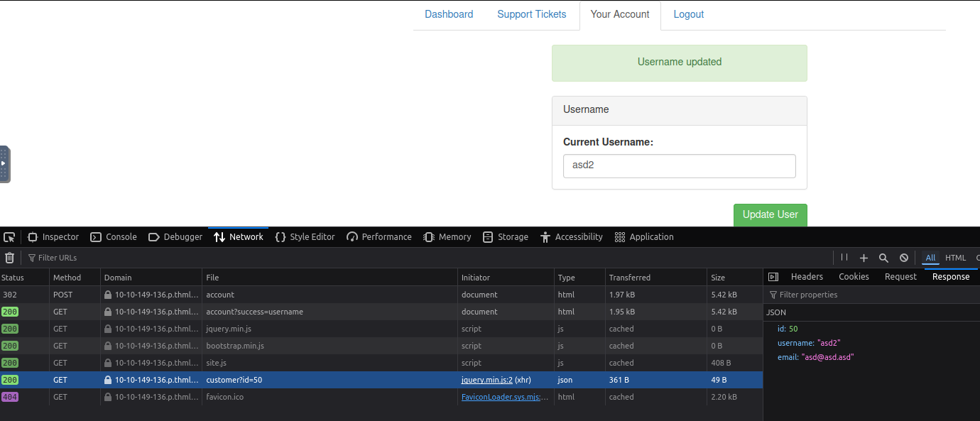Open the Support Tickets page link

click(x=531, y=14)
